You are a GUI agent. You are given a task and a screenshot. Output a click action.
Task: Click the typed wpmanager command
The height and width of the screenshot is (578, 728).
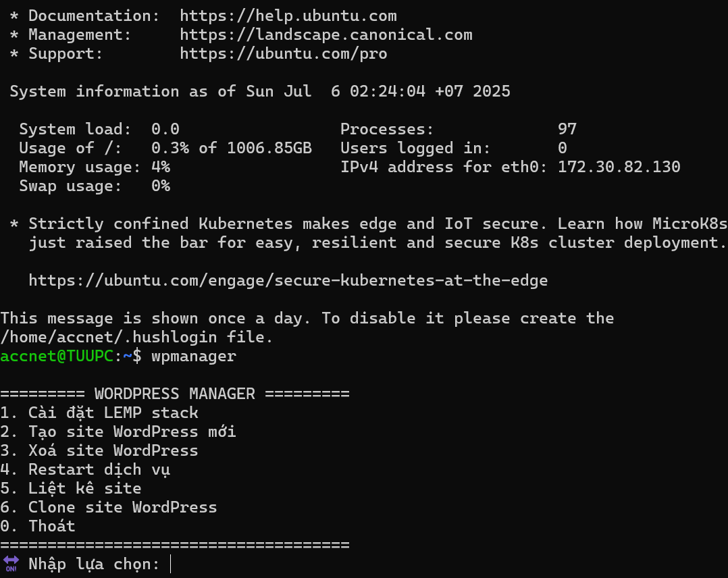[194, 357]
